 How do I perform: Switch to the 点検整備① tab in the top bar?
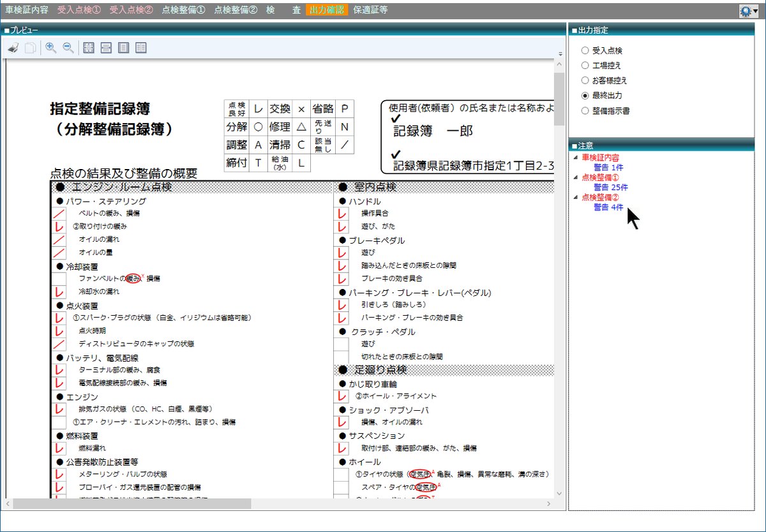(183, 10)
